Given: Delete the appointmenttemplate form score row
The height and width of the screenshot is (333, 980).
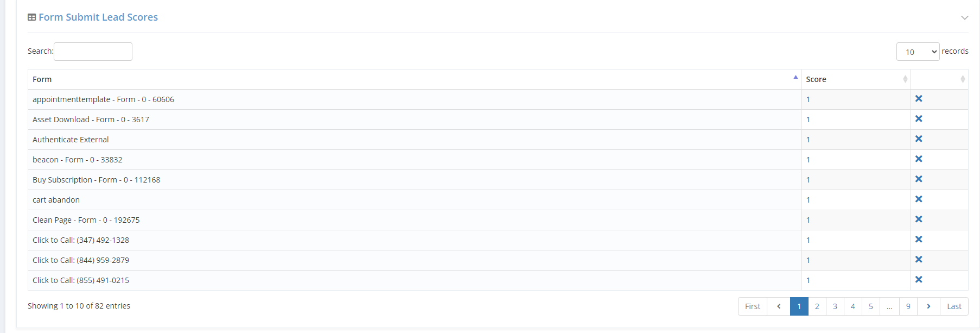Looking at the screenshot, I should (x=919, y=98).
